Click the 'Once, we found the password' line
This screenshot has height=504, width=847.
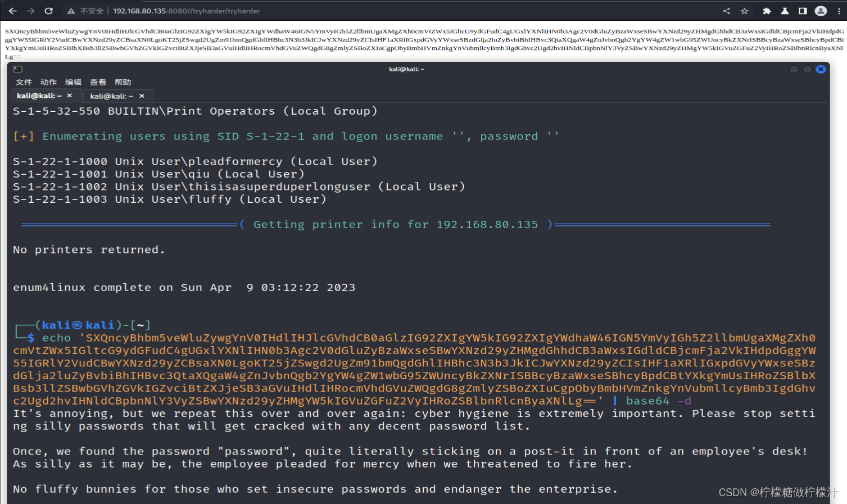click(x=410, y=452)
